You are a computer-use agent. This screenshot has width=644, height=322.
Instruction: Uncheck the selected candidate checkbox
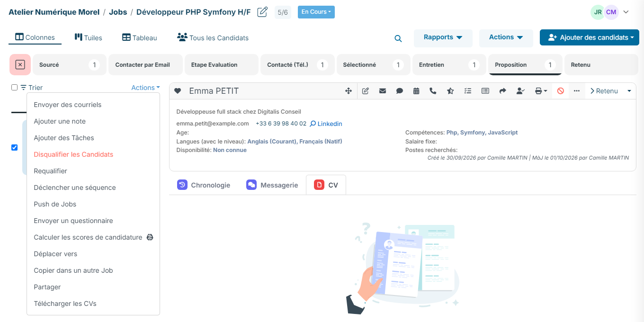pyautogui.click(x=15, y=148)
